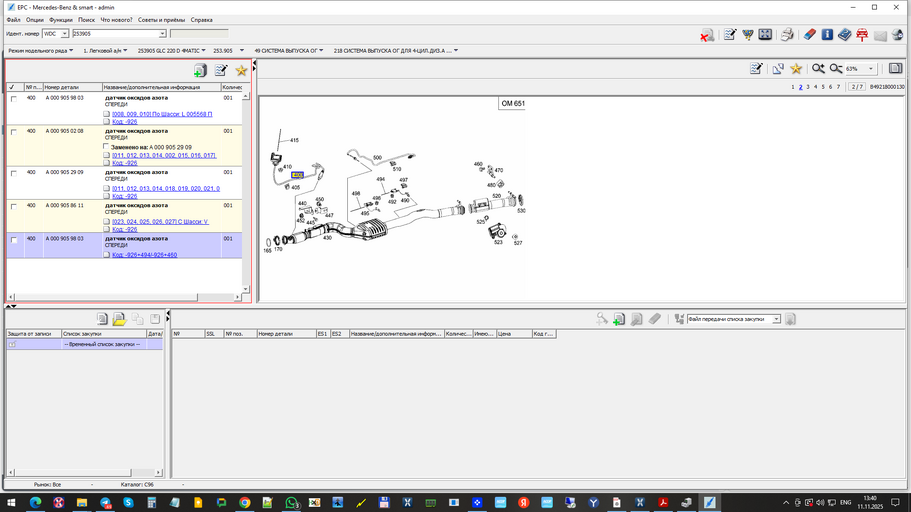Zoom out of the parts diagram
Screen dimensions: 911x512
(x=834, y=69)
